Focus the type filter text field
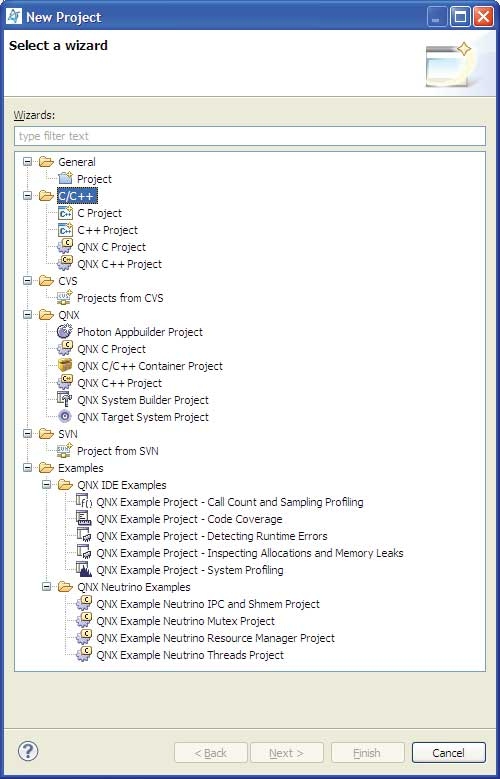The height and width of the screenshot is (779, 500). [250, 136]
